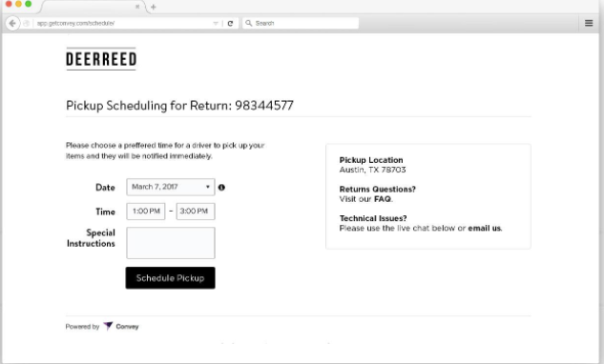This screenshot has width=604, height=364.
Task: Click the green maximize window button
Action: (x=28, y=4)
